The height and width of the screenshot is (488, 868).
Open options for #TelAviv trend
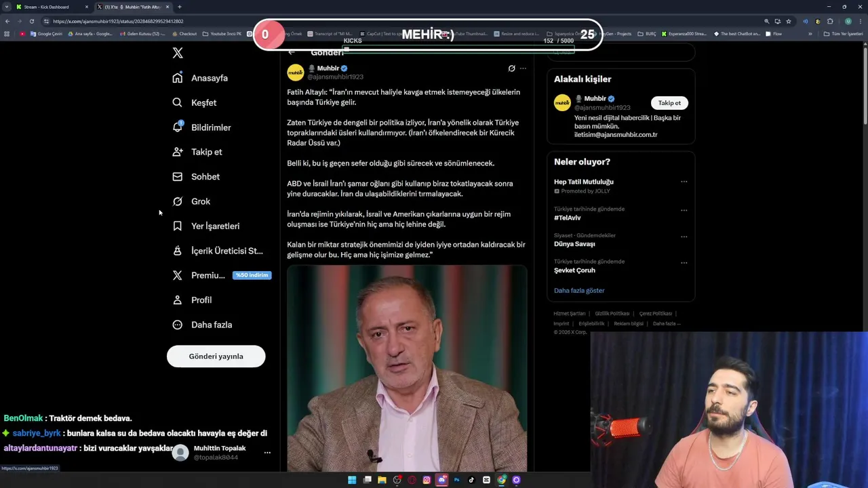(684, 210)
